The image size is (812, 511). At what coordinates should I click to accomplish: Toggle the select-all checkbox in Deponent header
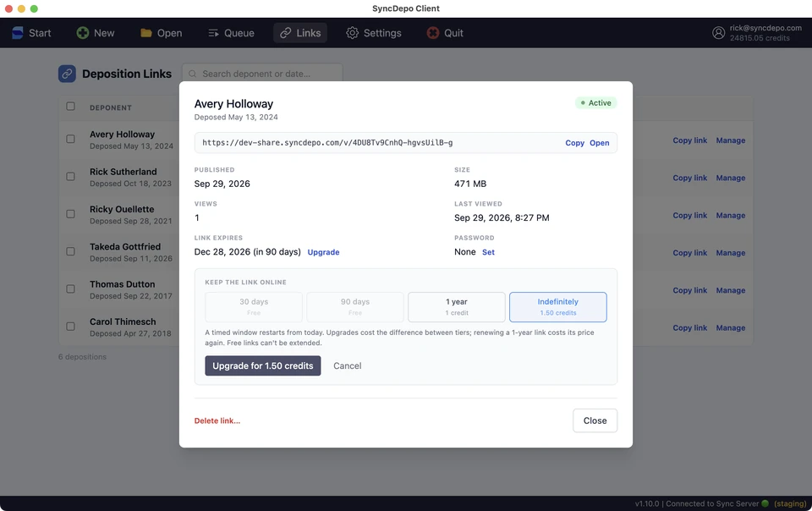tap(70, 106)
